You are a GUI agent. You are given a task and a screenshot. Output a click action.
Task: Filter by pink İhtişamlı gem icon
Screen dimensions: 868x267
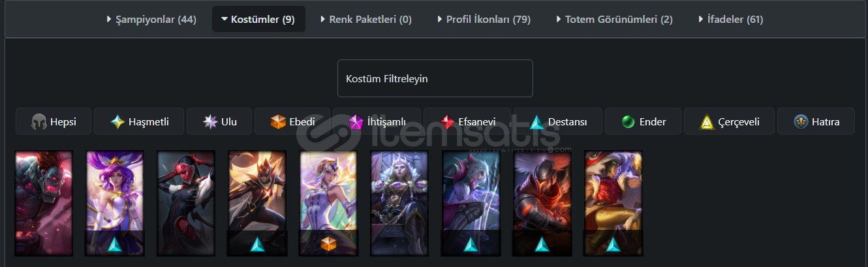point(356,122)
